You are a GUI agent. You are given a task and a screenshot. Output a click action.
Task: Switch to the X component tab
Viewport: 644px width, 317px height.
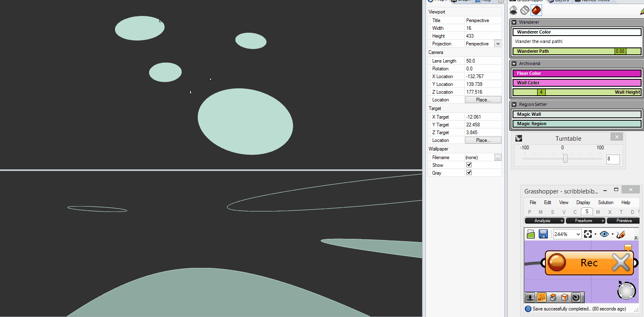click(x=610, y=212)
